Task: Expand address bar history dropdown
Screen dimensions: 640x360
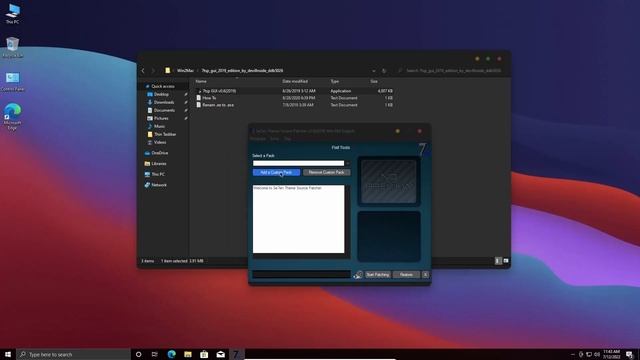Action: tap(373, 71)
